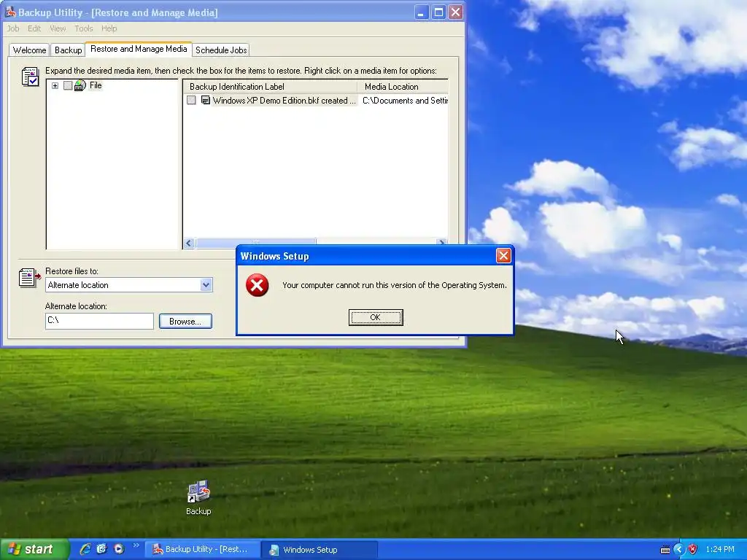
Task: Sort by Backup Identification Label column
Action: click(x=270, y=87)
